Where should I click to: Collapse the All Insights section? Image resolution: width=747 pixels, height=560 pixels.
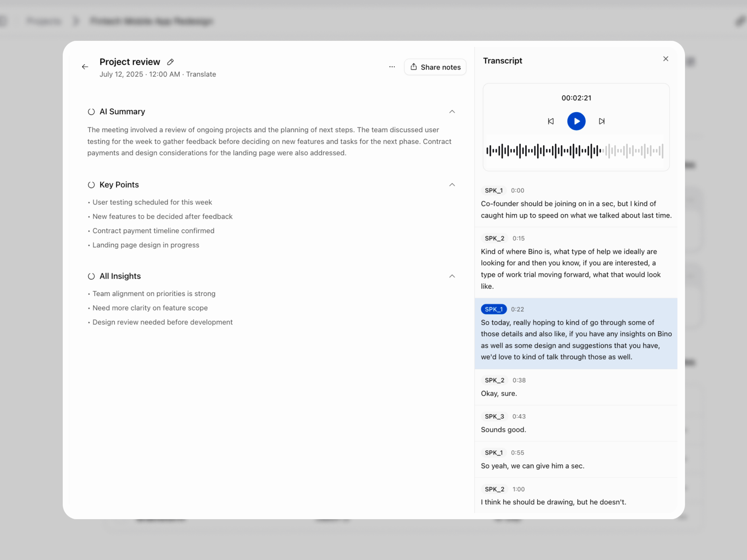point(452,276)
